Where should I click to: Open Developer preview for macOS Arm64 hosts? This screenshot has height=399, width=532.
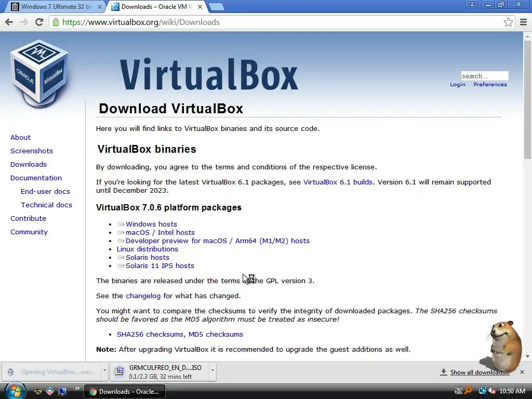[218, 241]
